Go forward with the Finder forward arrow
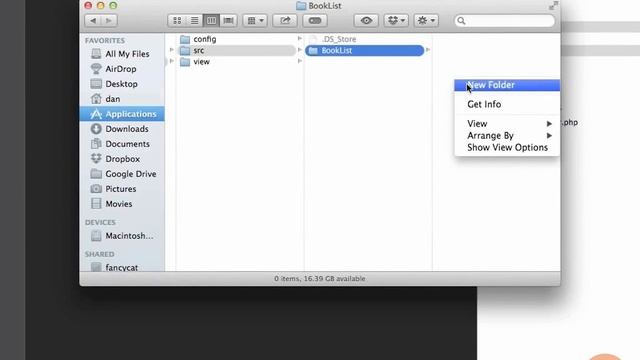 coord(109,20)
